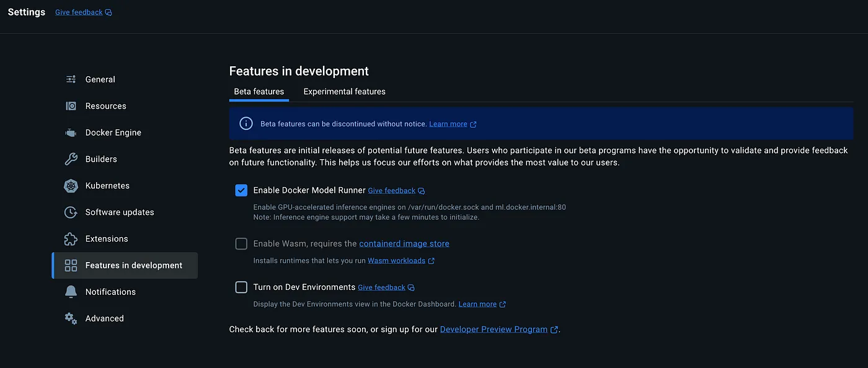This screenshot has height=368, width=868.
Task: Switch to Experimental features tab
Action: tap(344, 91)
